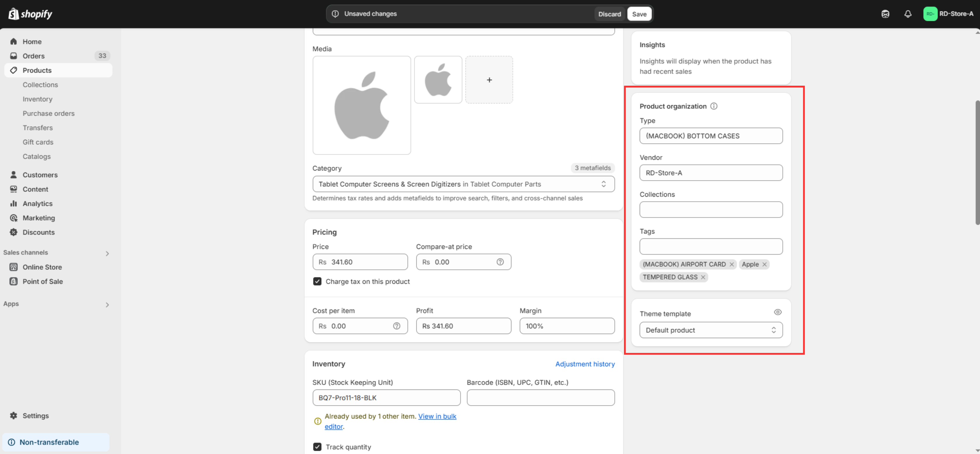
Task: Click the Content icon in sidebar
Action: pos(14,189)
